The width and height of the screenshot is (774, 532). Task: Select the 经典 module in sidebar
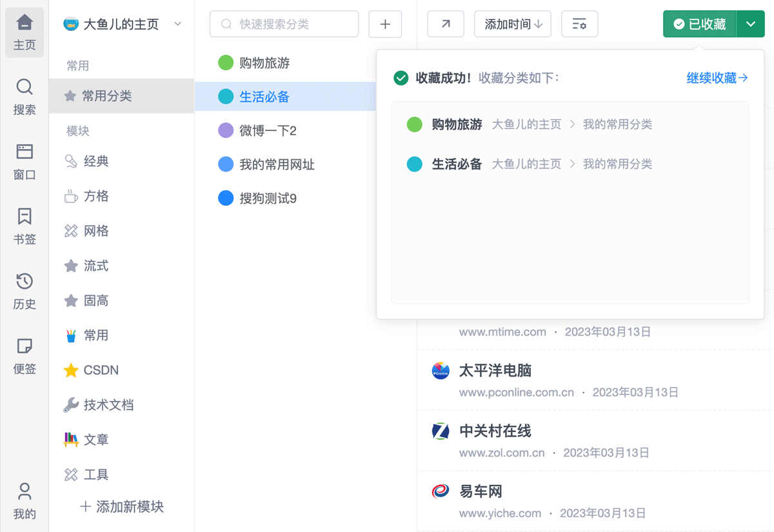point(121,161)
